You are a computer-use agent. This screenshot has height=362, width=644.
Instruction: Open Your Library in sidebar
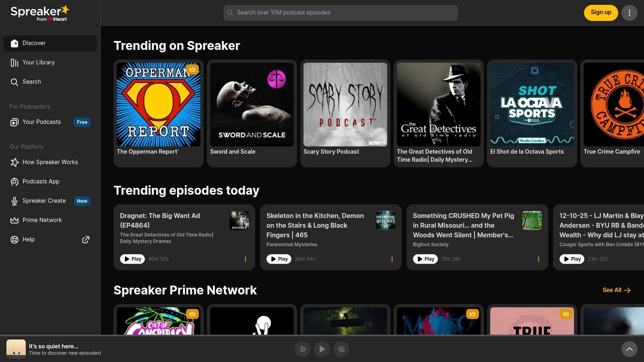pyautogui.click(x=50, y=62)
